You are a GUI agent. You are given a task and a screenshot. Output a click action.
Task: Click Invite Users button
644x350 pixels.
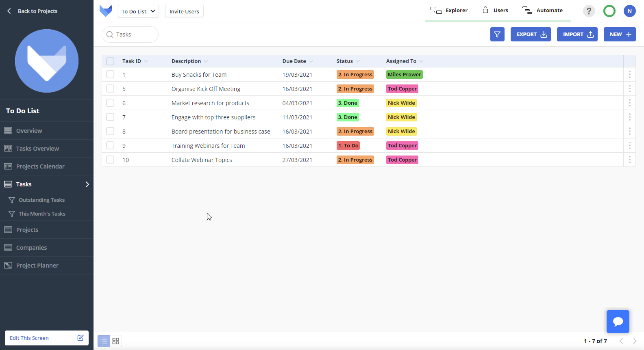tap(184, 11)
